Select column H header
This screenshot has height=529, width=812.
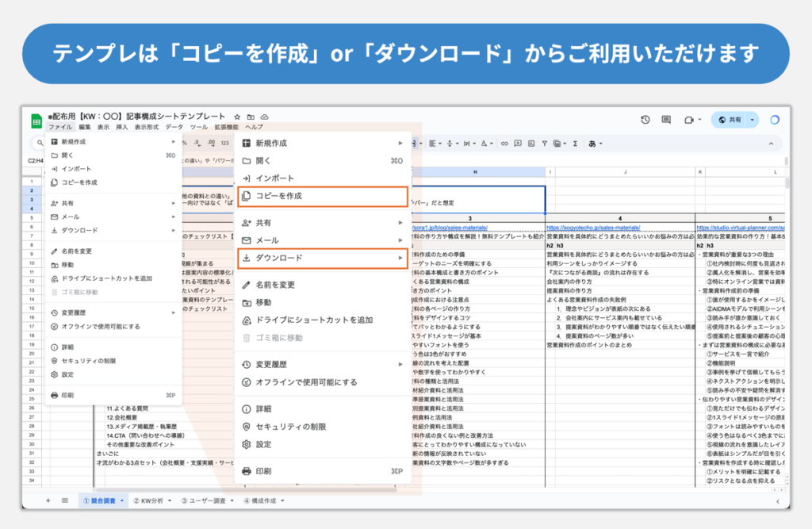(475, 171)
